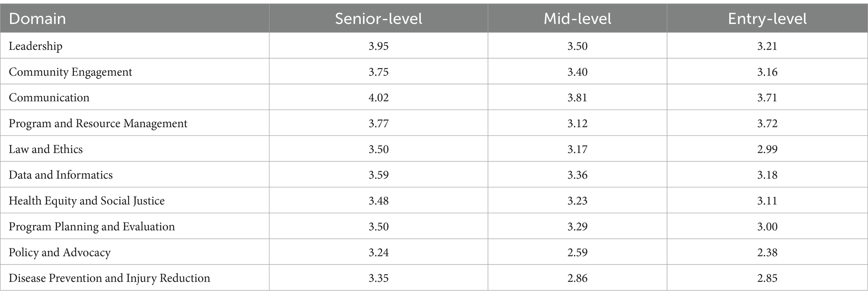Click the Leadership row label

coord(36,46)
